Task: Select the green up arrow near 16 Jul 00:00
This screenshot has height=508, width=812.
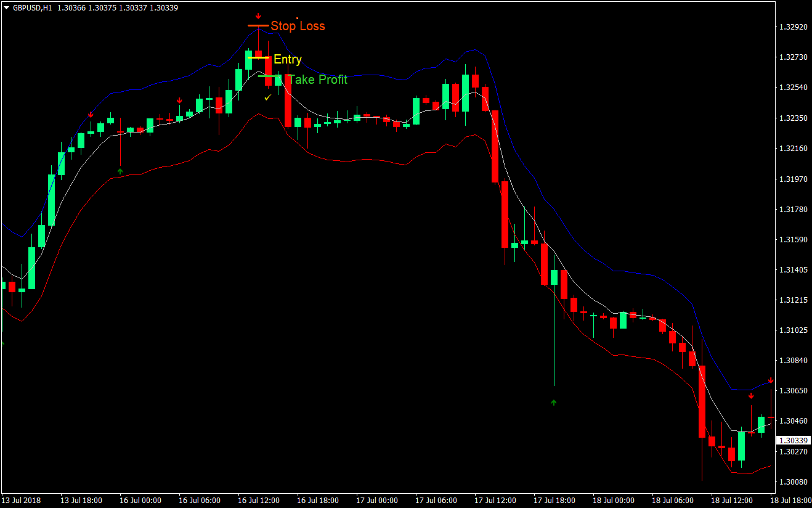Action: click(120, 170)
